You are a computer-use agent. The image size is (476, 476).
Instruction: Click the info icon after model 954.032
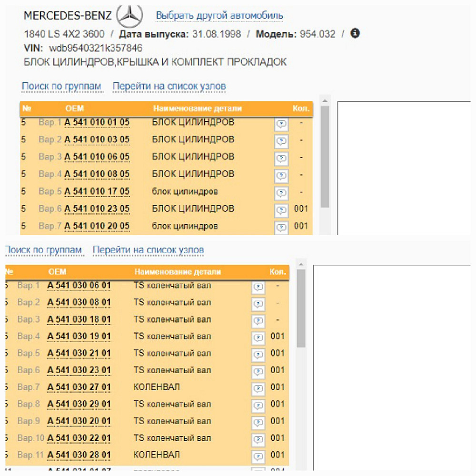coord(355,34)
